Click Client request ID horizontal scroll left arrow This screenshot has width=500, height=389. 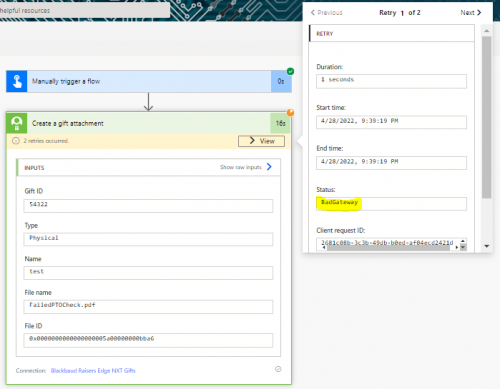point(324,247)
